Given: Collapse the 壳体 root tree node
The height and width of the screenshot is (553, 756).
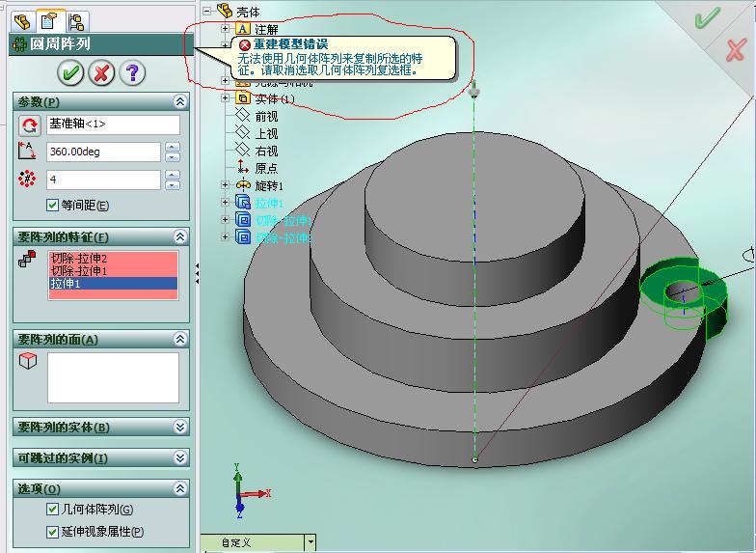Looking at the screenshot, I should click(206, 11).
